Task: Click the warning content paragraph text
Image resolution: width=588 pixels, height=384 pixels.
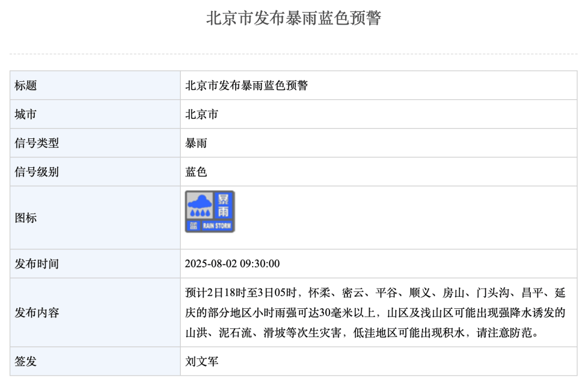Action: [x=376, y=313]
